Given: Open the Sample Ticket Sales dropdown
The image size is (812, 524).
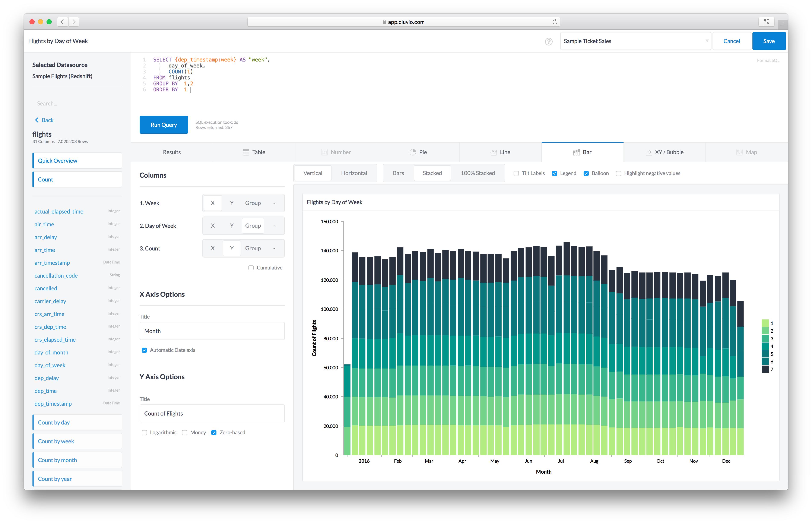Looking at the screenshot, I should (x=635, y=41).
